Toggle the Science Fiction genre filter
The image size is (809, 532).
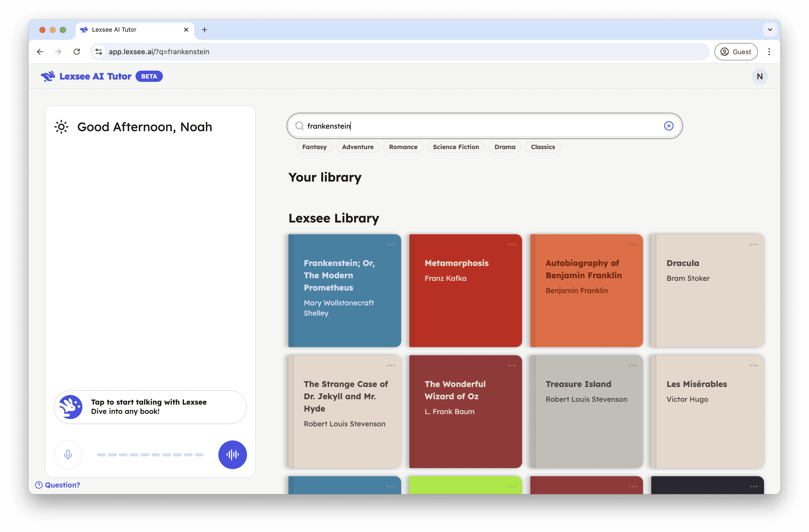(455, 147)
